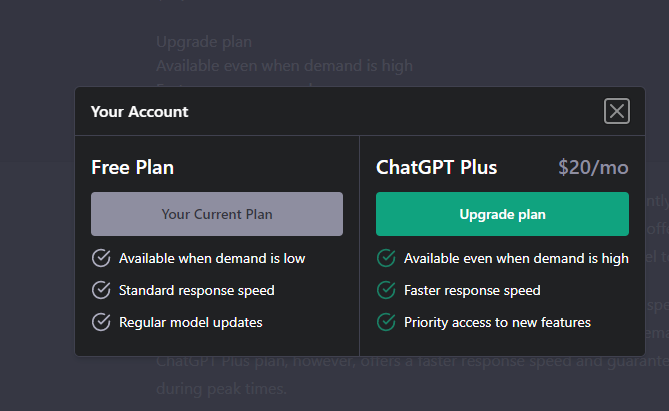Click the Free Plan heading

coord(132,167)
